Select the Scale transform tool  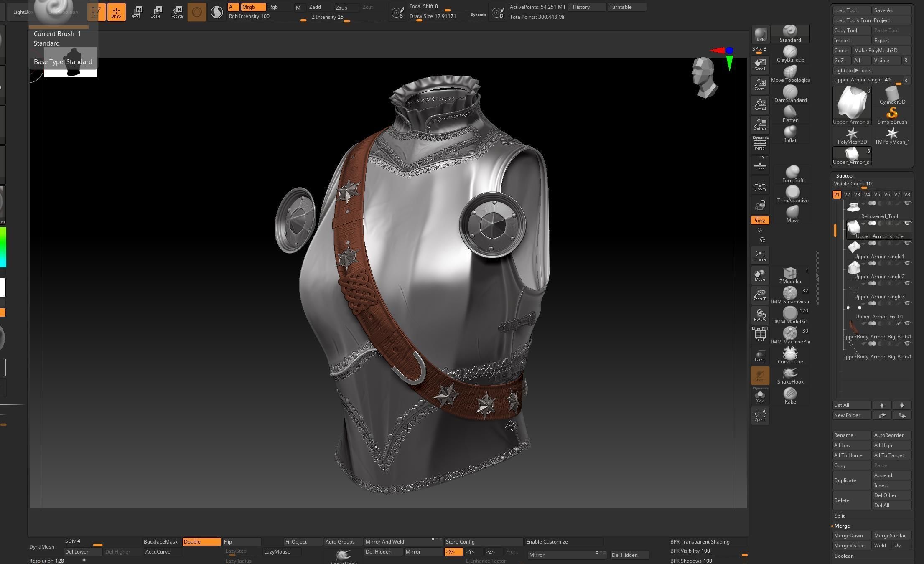[x=156, y=12]
